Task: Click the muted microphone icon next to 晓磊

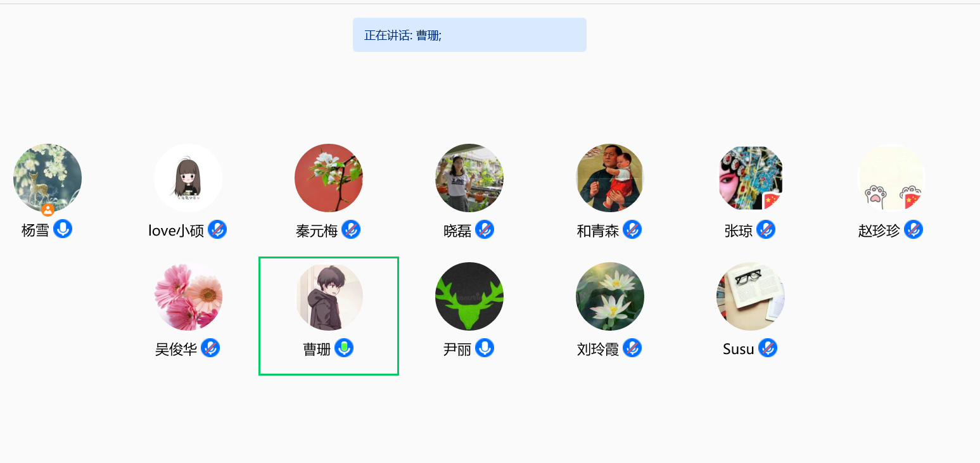Action: point(485,229)
